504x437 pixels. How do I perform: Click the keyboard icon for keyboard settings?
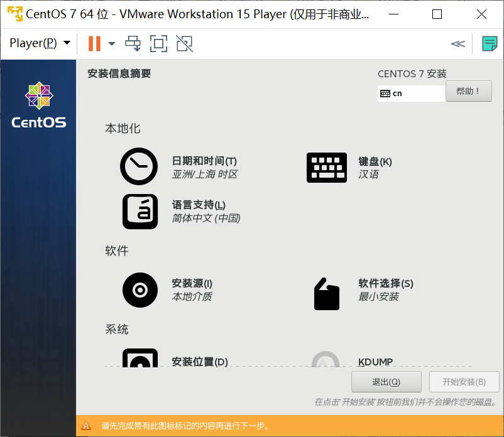click(x=327, y=168)
